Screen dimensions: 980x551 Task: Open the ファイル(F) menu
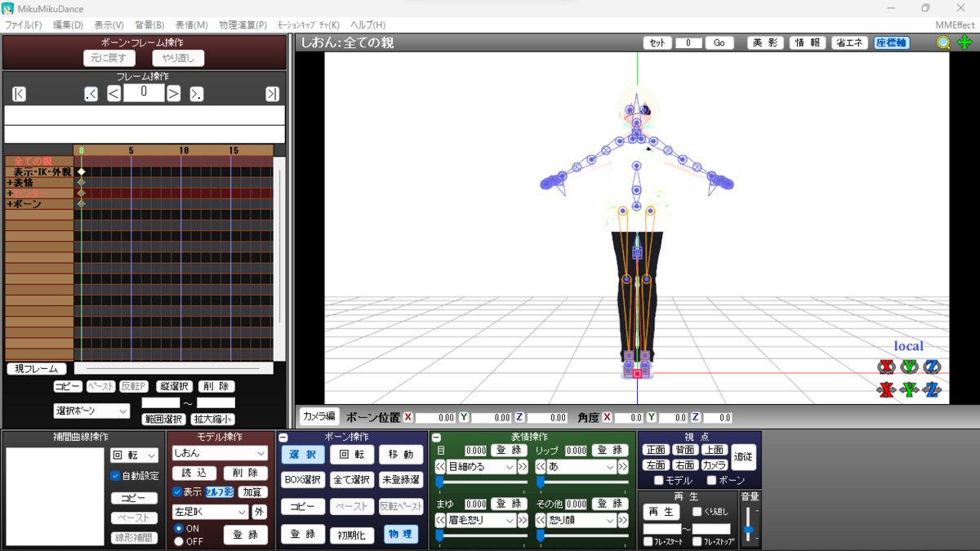click(23, 25)
